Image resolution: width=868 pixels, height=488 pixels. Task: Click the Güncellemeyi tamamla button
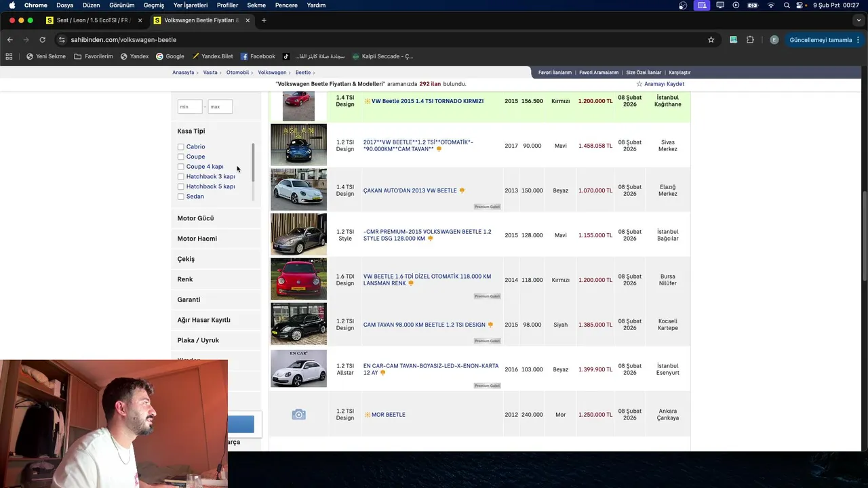(821, 40)
